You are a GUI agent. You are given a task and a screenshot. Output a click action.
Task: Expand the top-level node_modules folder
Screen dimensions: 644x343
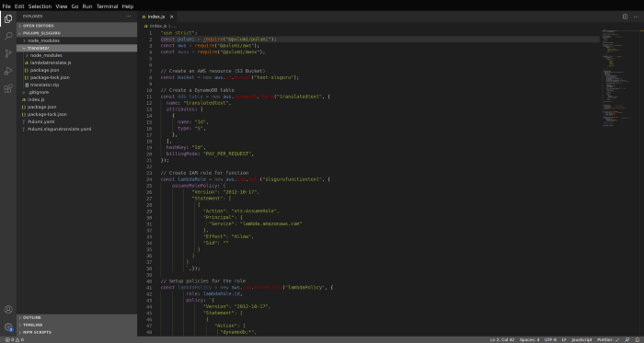[x=76, y=40]
